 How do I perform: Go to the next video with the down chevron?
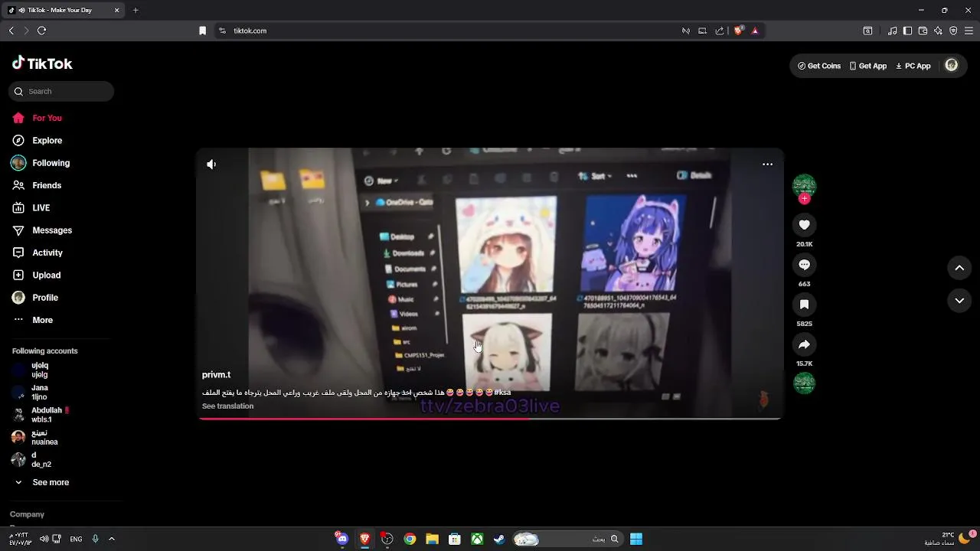tap(959, 301)
